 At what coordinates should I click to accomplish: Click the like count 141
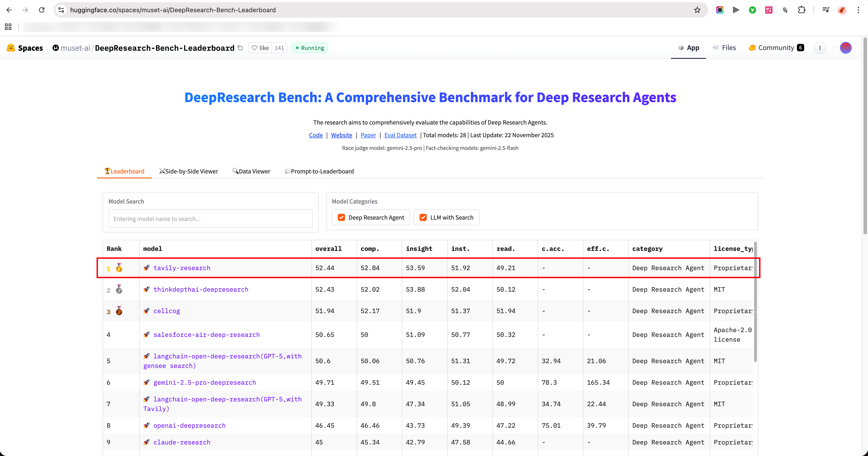coord(279,48)
